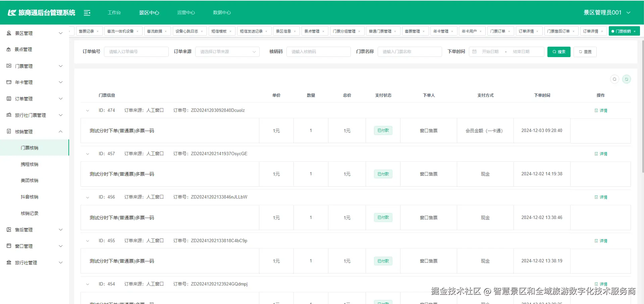The image size is (644, 304).
Task: Select the 景点管理 sidebar icon
Action: pyautogui.click(x=9, y=49)
